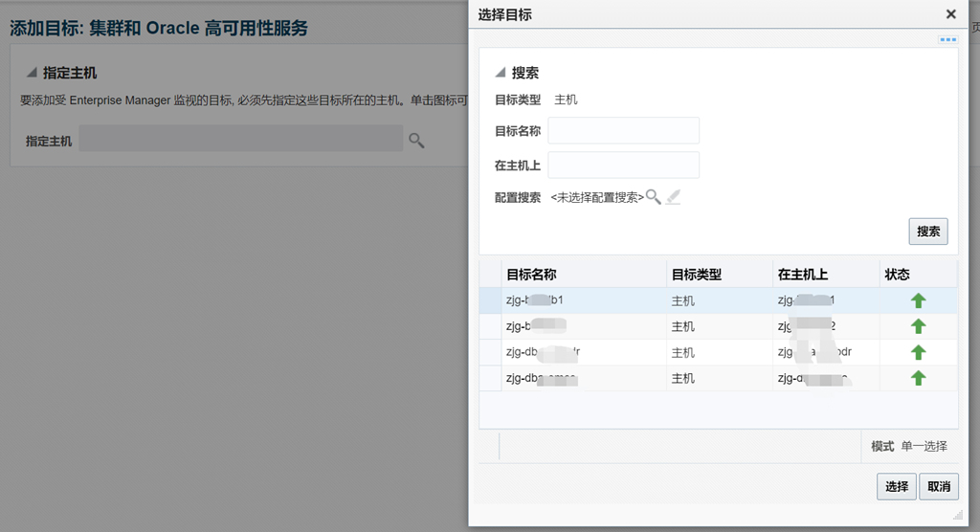The width and height of the screenshot is (980, 532).
Task: Select the first result row ending in b1
Action: [x=718, y=300]
